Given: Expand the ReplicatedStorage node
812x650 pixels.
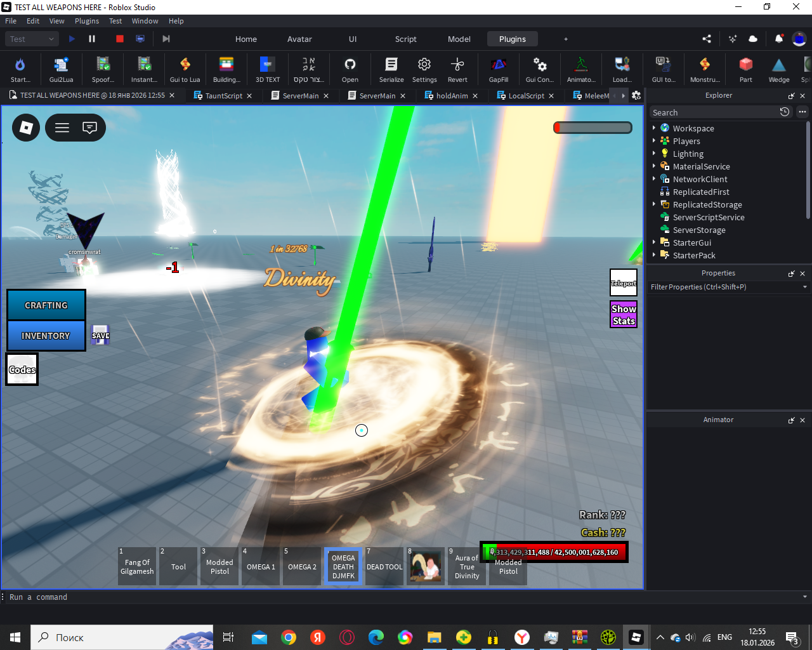Looking at the screenshot, I should coord(654,204).
